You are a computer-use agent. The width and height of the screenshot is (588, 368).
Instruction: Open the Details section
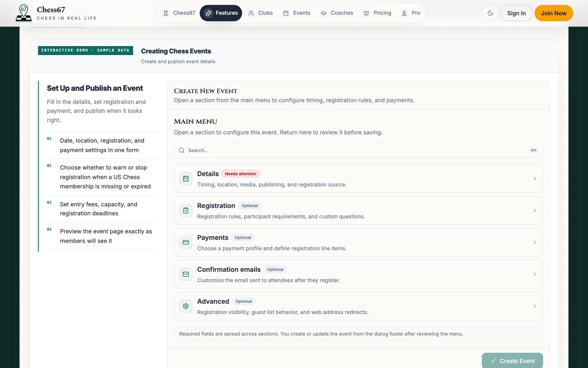point(358,179)
